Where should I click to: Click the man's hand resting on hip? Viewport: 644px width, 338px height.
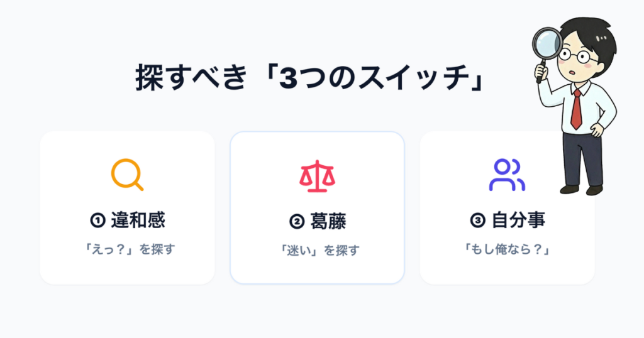(597, 131)
